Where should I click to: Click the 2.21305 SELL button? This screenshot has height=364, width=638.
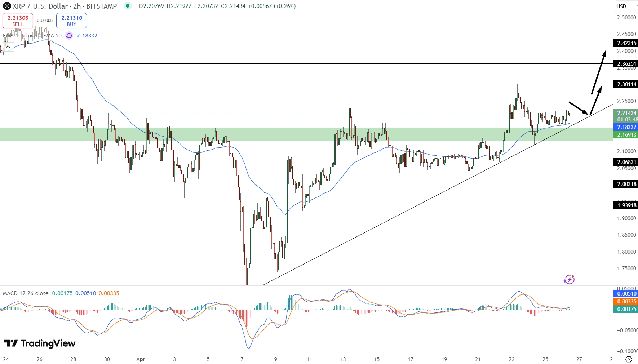click(x=18, y=21)
